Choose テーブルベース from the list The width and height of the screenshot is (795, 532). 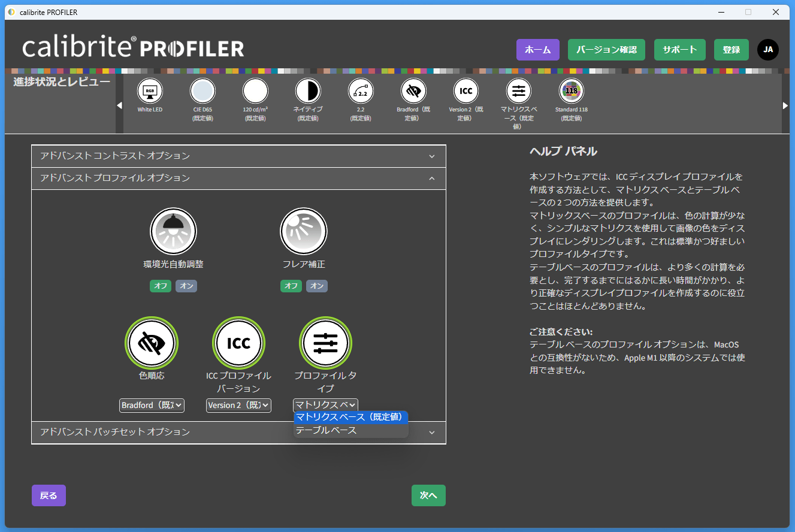click(351, 430)
